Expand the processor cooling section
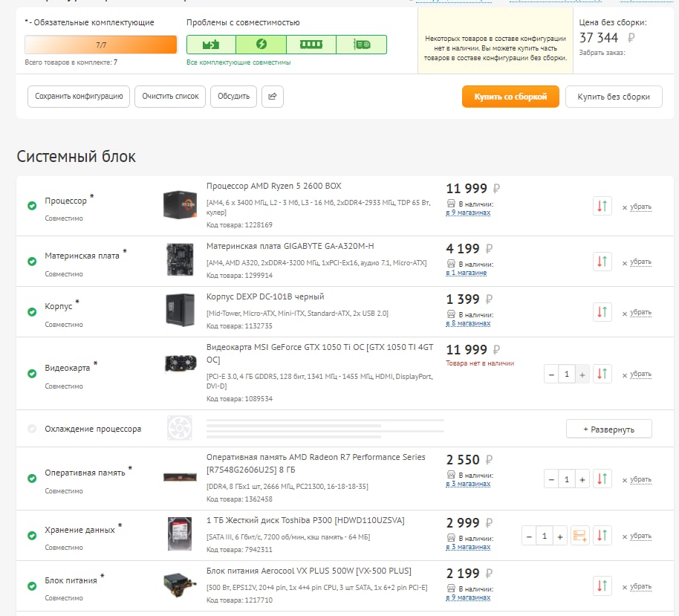 pyautogui.click(x=608, y=429)
